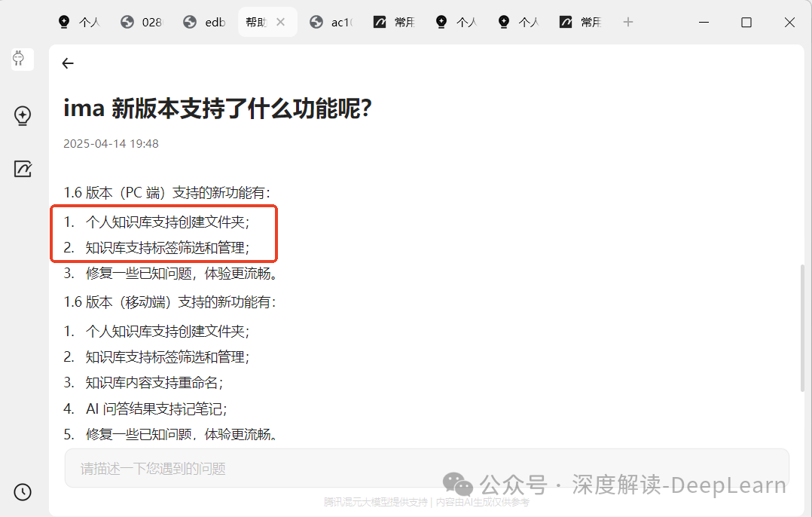Click 知识库内容支持重命名 line
The width and height of the screenshot is (812, 517).
pyautogui.click(x=154, y=383)
